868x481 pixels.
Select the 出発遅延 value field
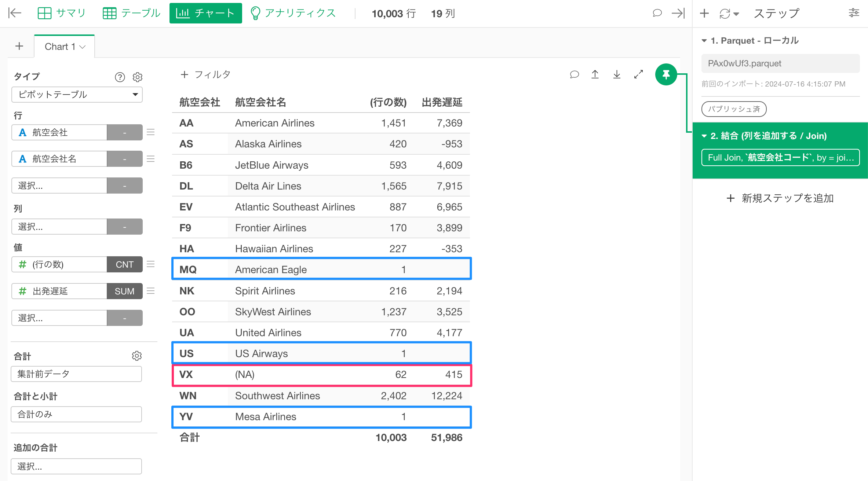59,291
